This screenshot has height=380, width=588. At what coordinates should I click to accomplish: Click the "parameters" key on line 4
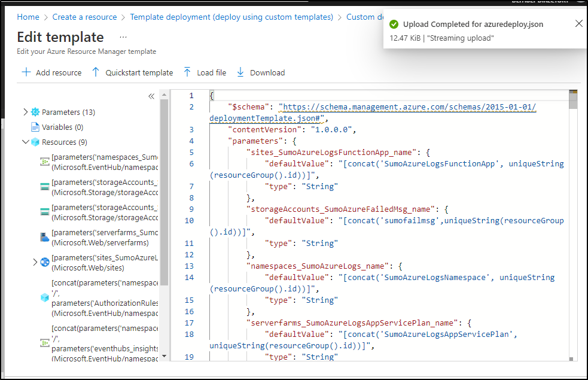[x=255, y=141]
